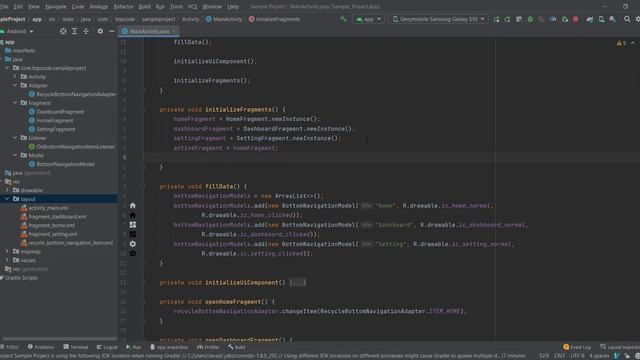Open the Build menu
Image resolution: width=640 pixels, height=360 pixels.
coord(144,7)
